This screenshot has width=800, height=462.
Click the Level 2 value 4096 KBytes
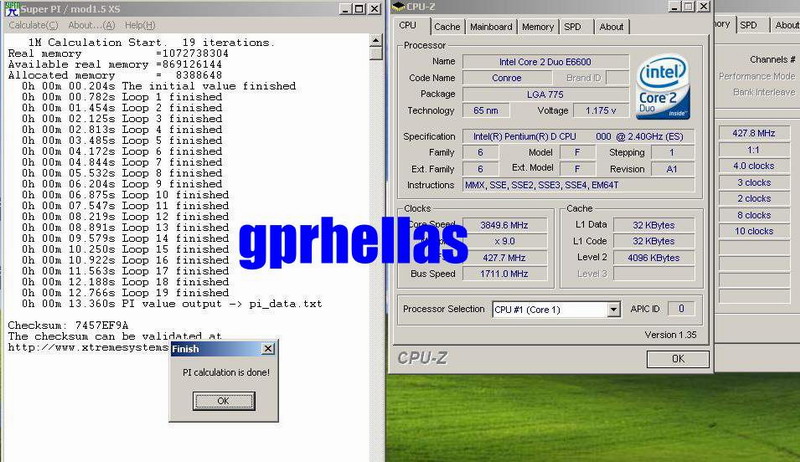pyautogui.click(x=654, y=258)
